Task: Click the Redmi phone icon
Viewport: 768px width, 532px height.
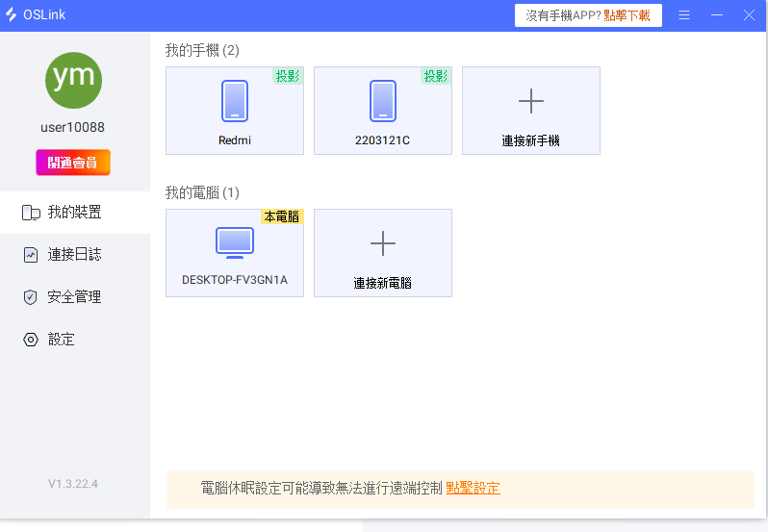Action: (x=235, y=101)
